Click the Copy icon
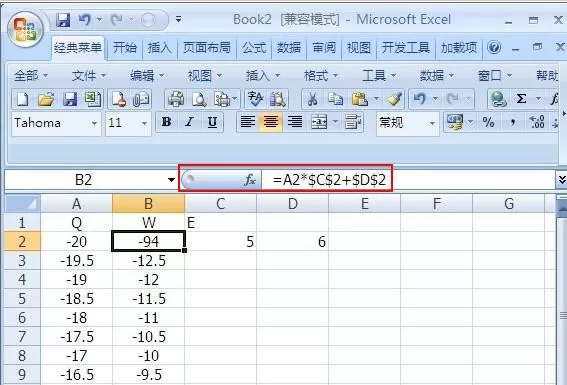Screen dimensions: 567x385 click(x=335, y=99)
